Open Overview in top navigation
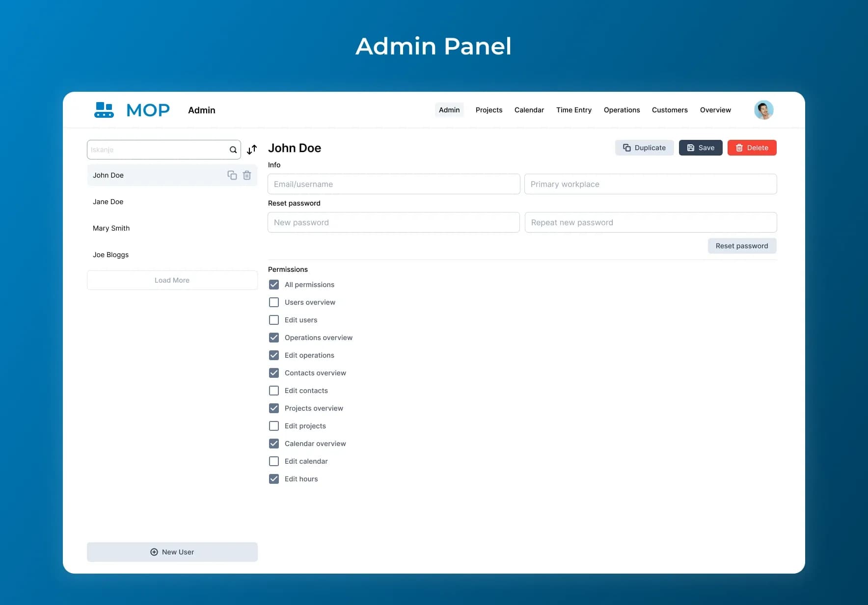The image size is (868, 605). [715, 110]
